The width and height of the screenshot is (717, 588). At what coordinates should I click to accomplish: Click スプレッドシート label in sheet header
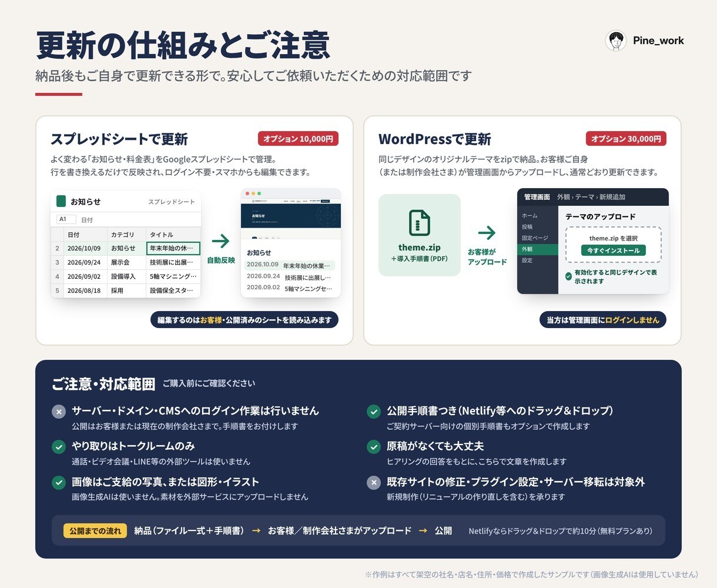coord(172,202)
